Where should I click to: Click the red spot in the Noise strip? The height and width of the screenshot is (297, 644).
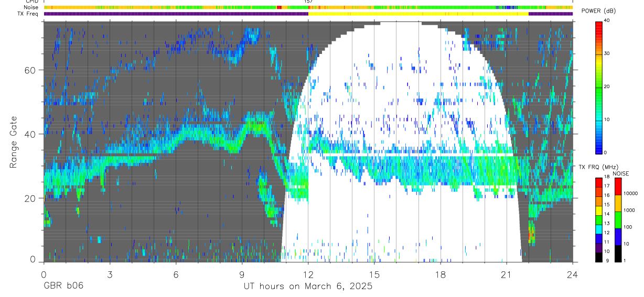[279, 7]
